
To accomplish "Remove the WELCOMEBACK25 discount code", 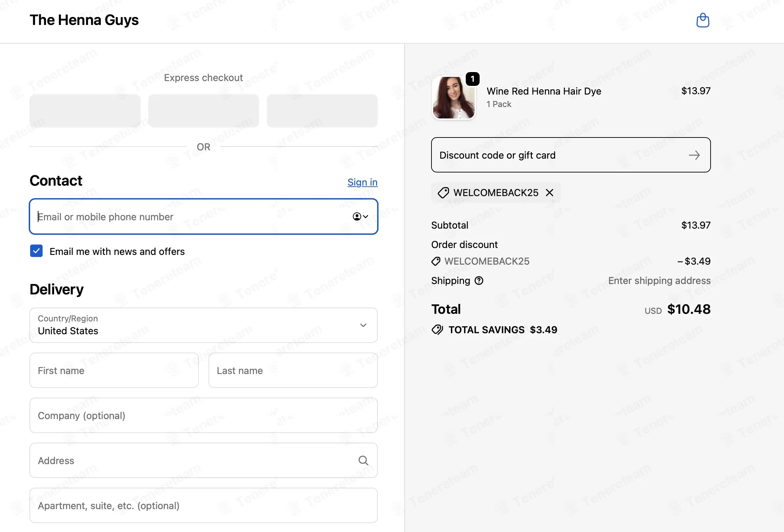I will [550, 193].
